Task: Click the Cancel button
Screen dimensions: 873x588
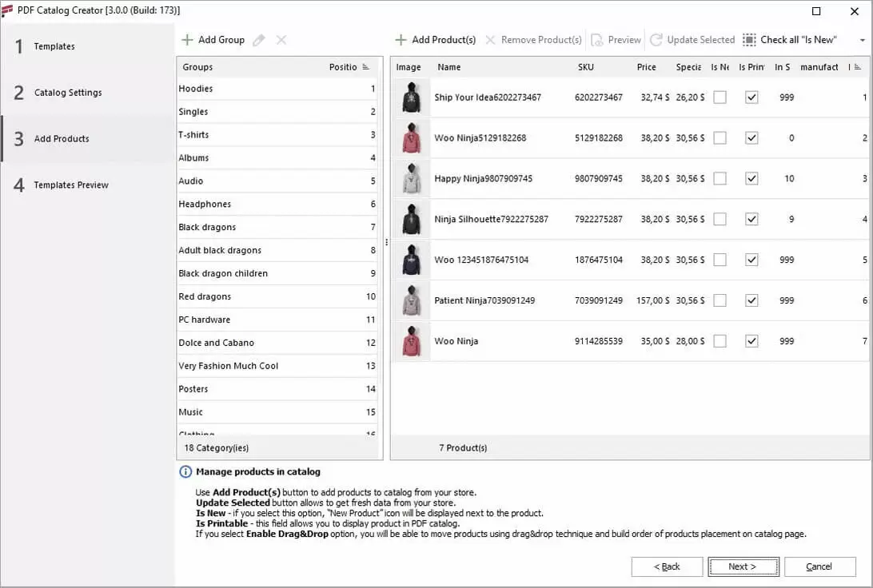Action: [819, 566]
